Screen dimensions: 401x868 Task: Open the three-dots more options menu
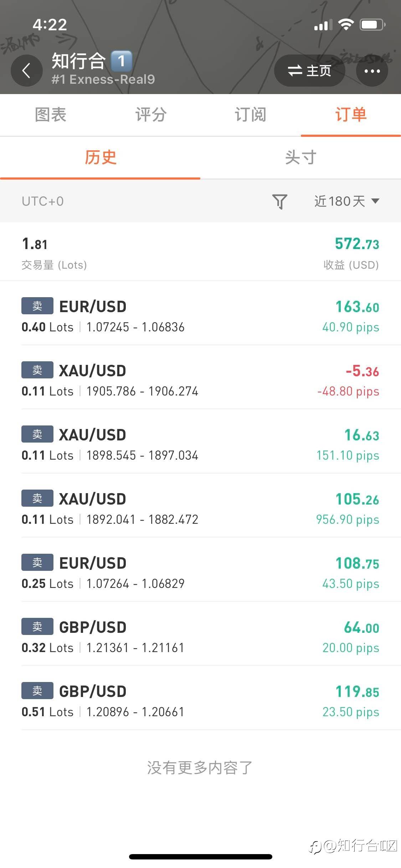(372, 71)
